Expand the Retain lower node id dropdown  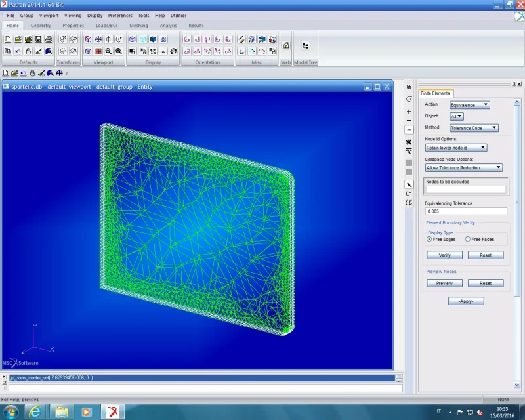point(455,148)
